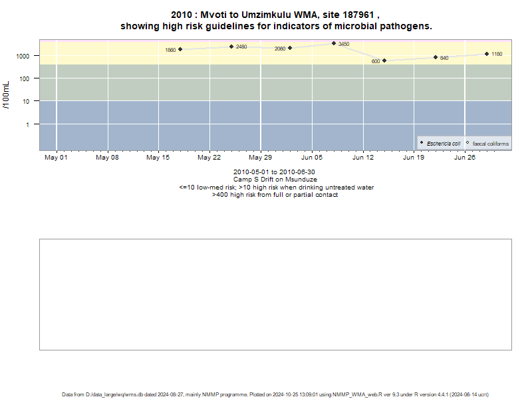Click the May 08 x-axis label
The width and height of the screenshot is (532, 399).
coord(107,158)
